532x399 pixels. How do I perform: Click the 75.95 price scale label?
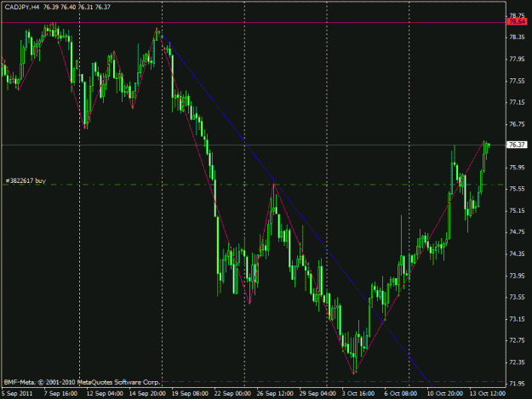(517, 168)
